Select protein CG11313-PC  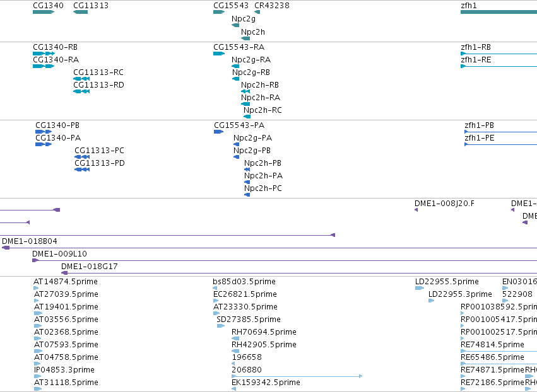pyautogui.click(x=99, y=151)
